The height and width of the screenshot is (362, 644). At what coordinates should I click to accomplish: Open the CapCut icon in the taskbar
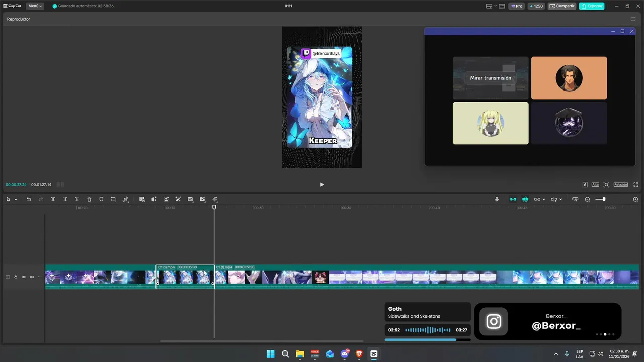click(374, 354)
